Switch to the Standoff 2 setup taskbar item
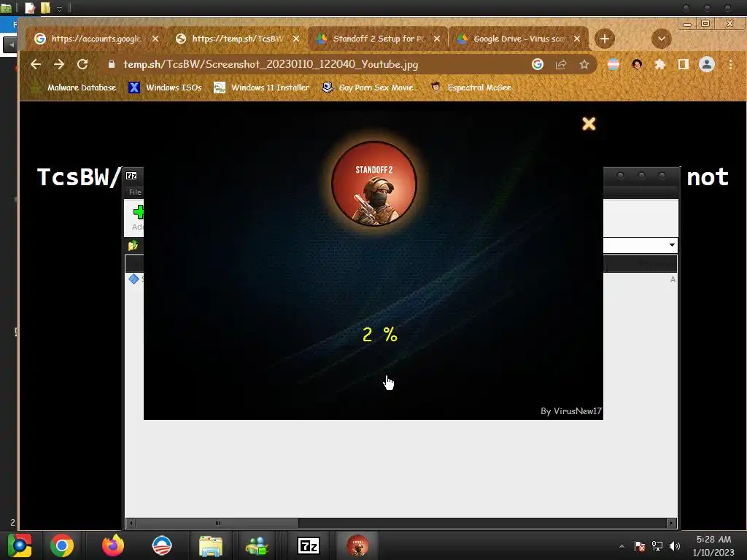The width and height of the screenshot is (747, 560). coord(357,545)
